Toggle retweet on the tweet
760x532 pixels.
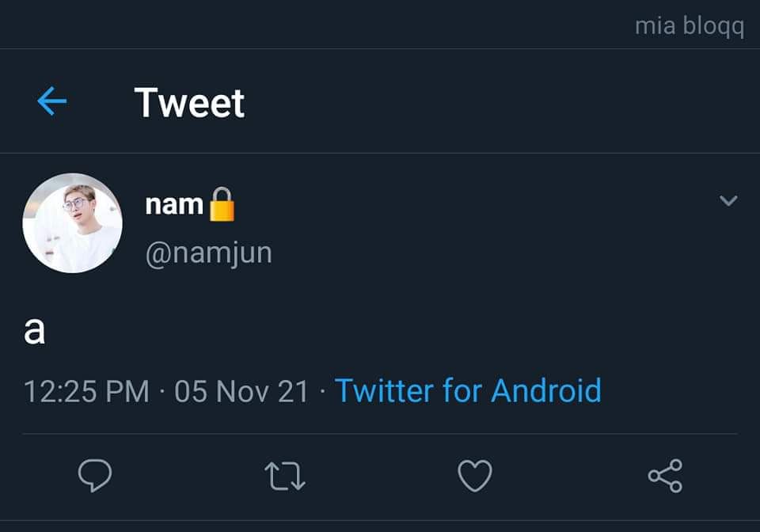tap(285, 477)
